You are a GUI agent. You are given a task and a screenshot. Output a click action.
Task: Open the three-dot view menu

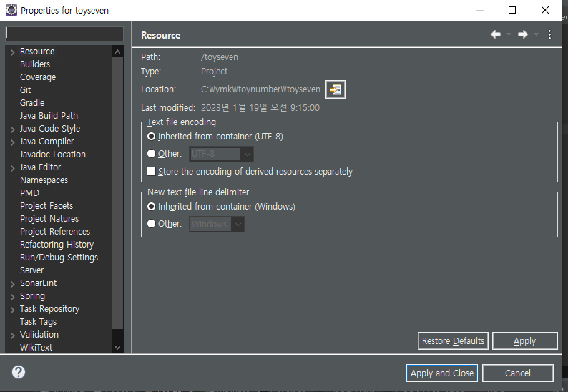(549, 34)
